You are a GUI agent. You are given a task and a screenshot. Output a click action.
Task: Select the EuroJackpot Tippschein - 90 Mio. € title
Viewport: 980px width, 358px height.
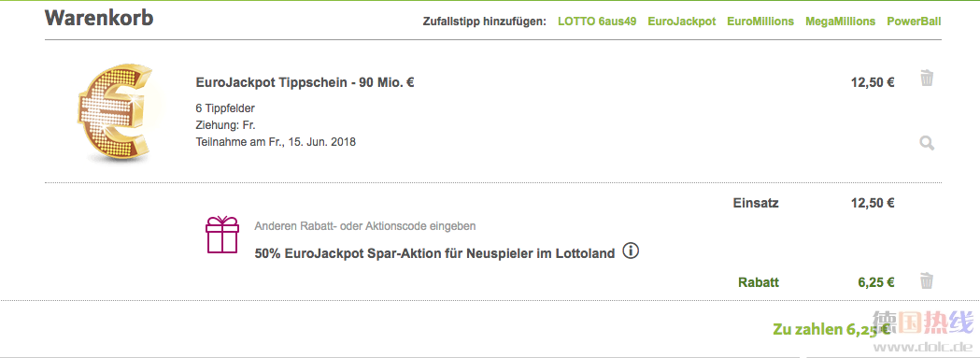click(305, 82)
